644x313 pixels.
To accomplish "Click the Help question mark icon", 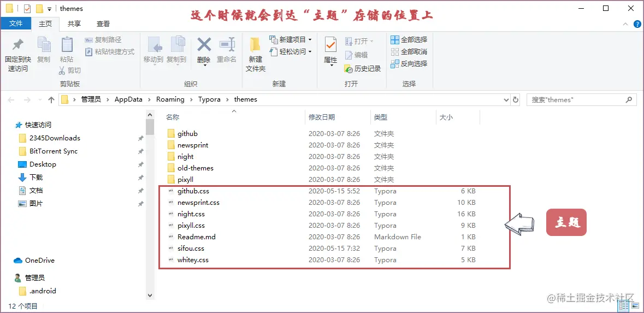I will (637, 24).
